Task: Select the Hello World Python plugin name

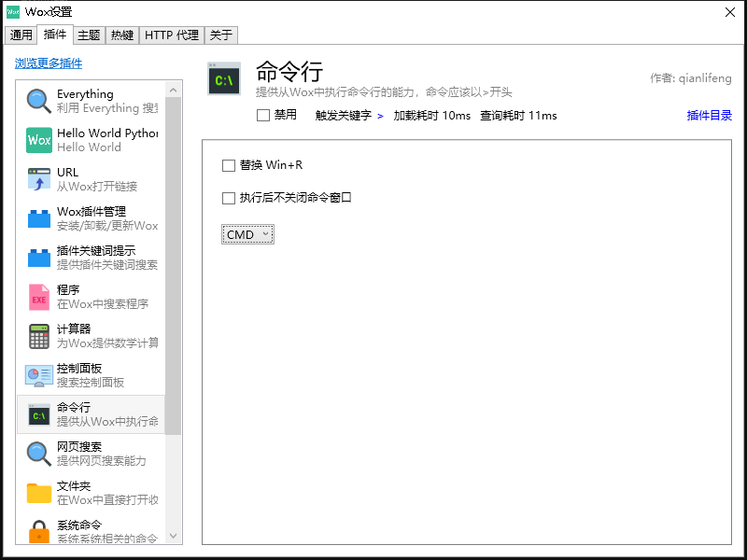Action: (x=107, y=133)
